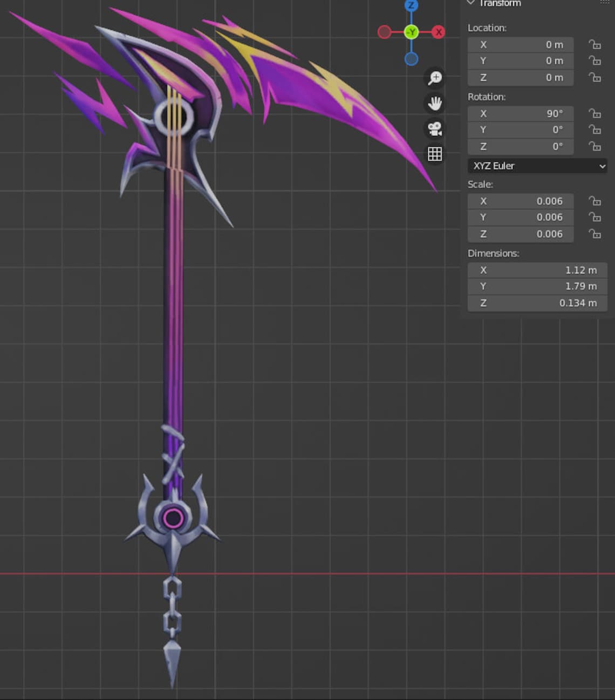
Task: Toggle the camera view icon
Action: [434, 128]
